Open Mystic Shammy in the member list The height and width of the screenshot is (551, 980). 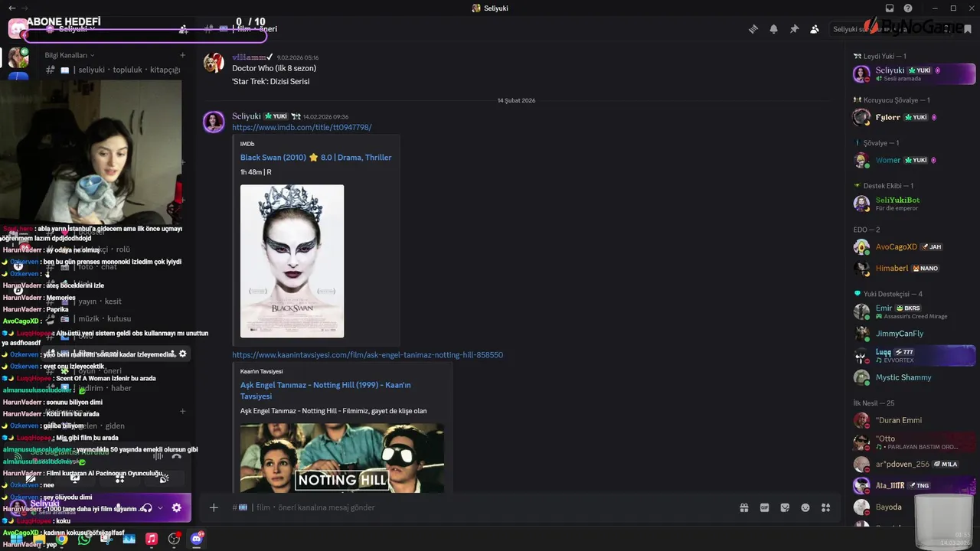click(914, 377)
